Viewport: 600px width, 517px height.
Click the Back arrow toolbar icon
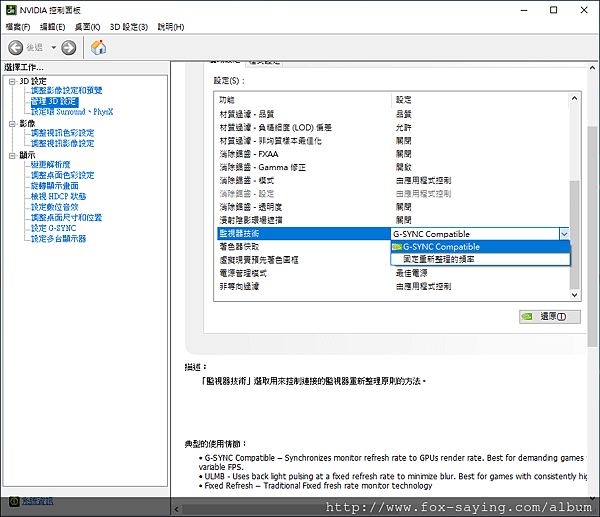(x=16, y=48)
